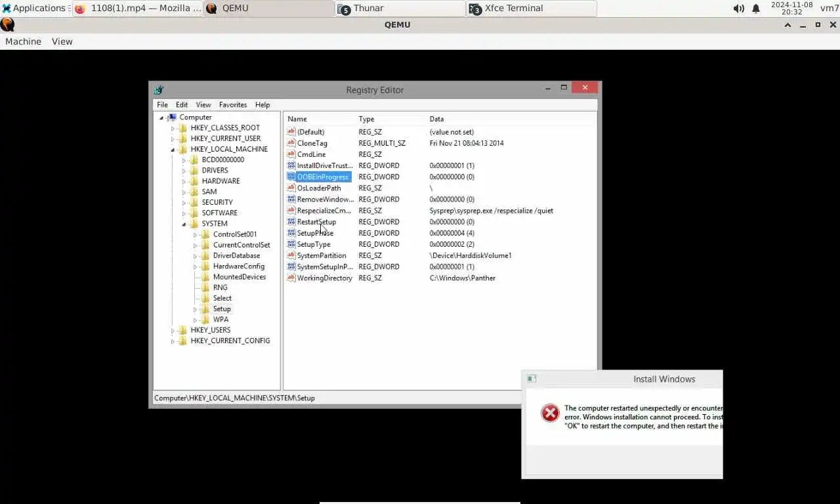Switch to the Thunar taskbar window
This screenshot has height=504, width=840.
pyautogui.click(x=400, y=9)
